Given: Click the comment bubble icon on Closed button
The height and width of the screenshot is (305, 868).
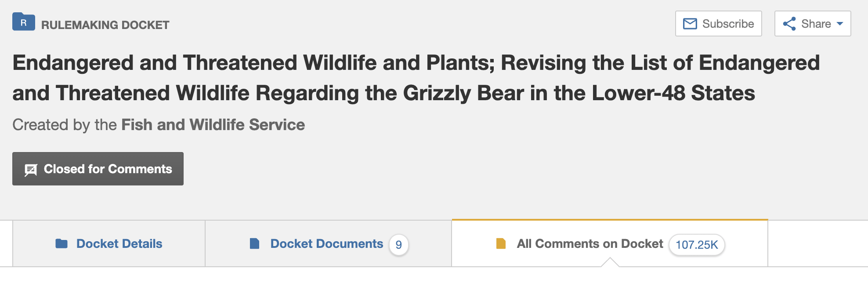Looking at the screenshot, I should [31, 170].
